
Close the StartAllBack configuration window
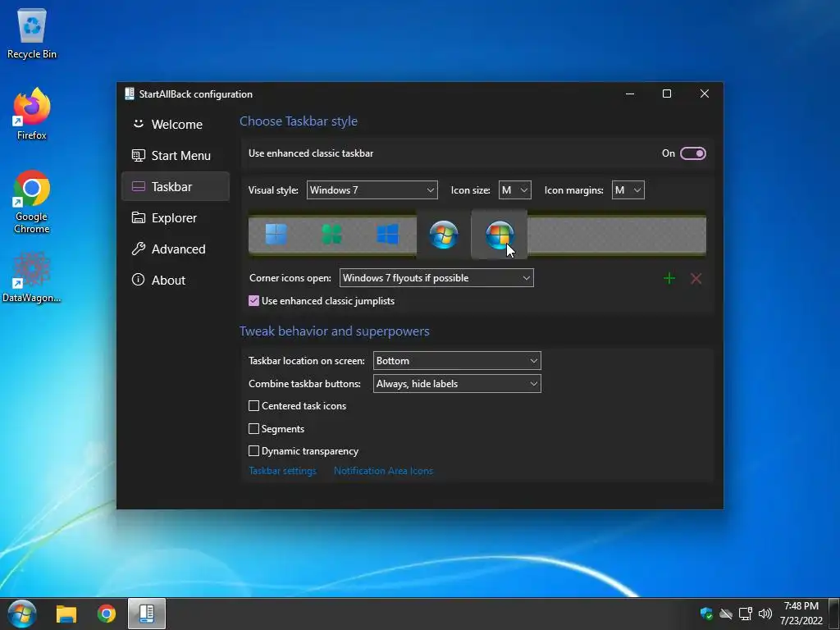705,94
